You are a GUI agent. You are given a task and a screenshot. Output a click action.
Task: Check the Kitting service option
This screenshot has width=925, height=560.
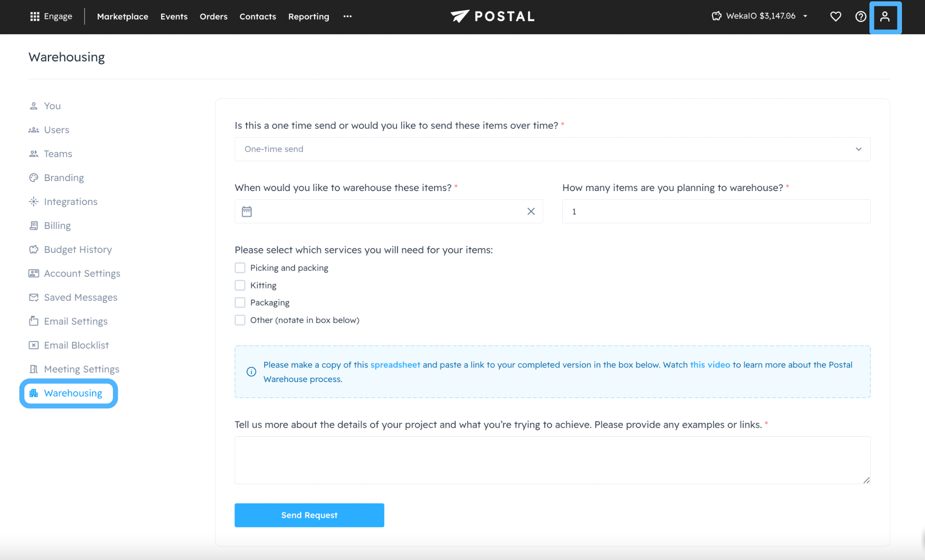click(240, 285)
